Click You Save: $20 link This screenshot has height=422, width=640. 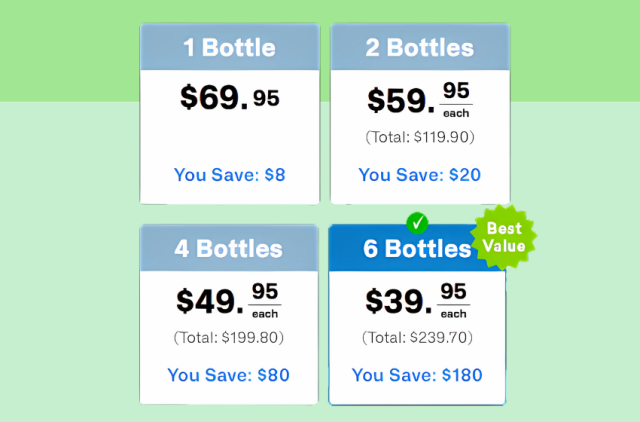420,175
